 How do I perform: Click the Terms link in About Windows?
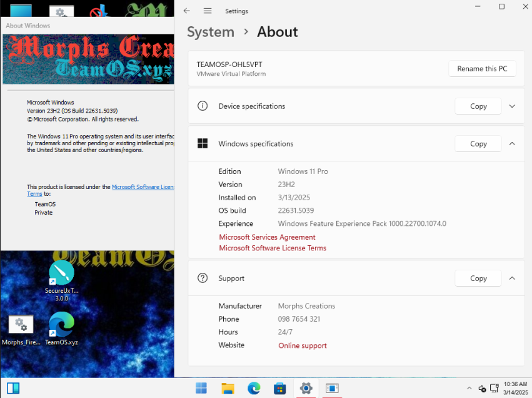34,194
